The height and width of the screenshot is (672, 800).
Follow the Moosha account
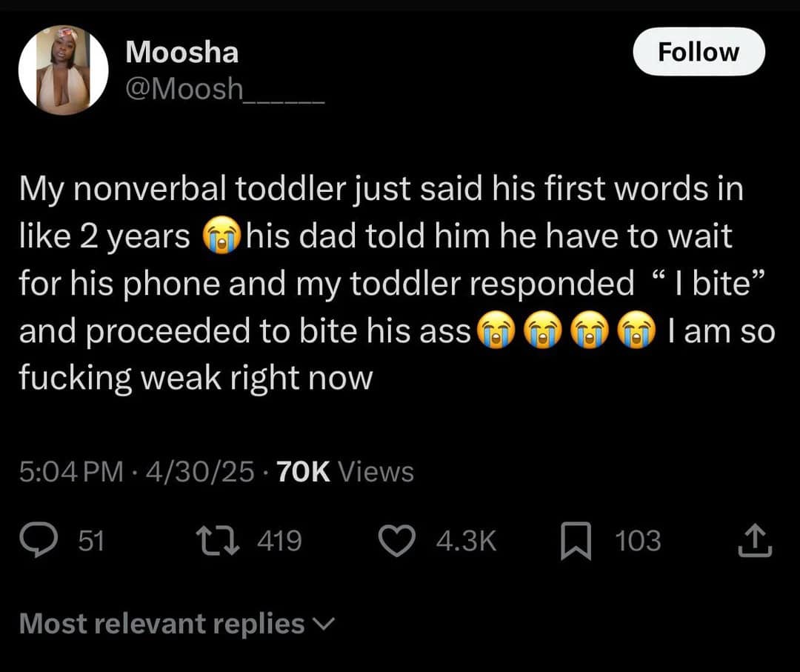[699, 52]
